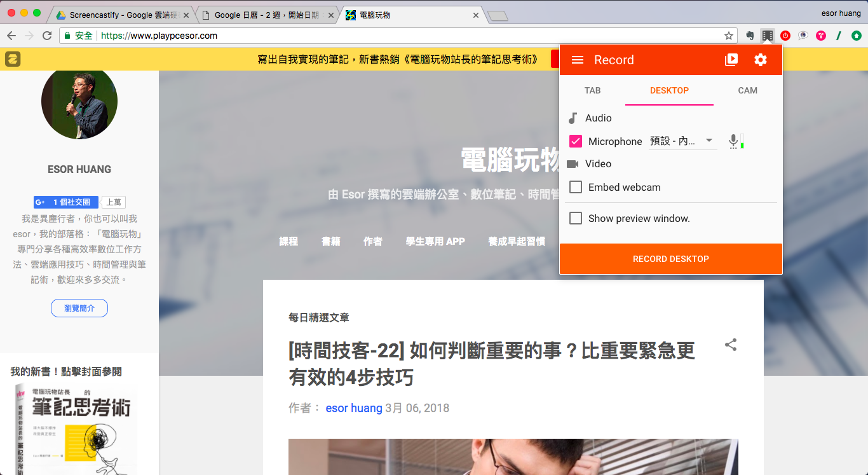
Task: Open the 學生專用 APP menu link
Action: [435, 242]
